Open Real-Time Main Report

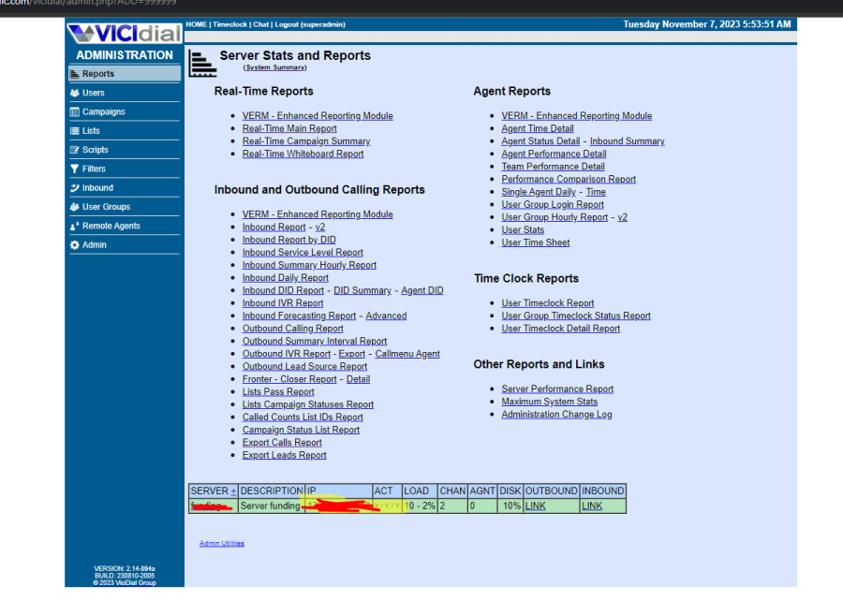tap(289, 128)
